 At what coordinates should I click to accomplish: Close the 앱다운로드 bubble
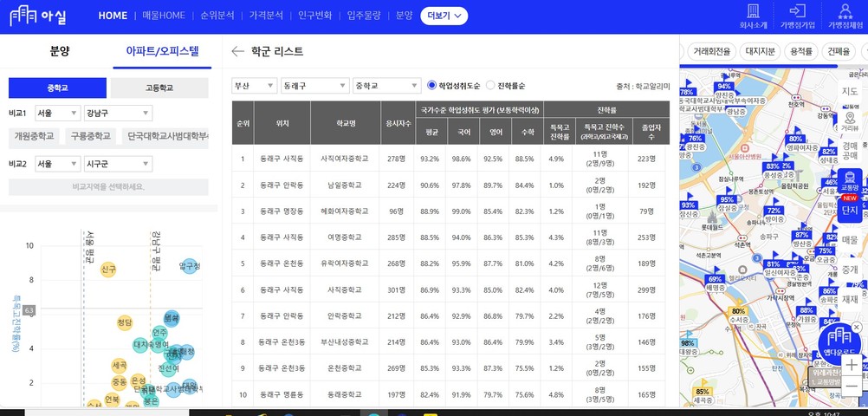click(x=857, y=328)
